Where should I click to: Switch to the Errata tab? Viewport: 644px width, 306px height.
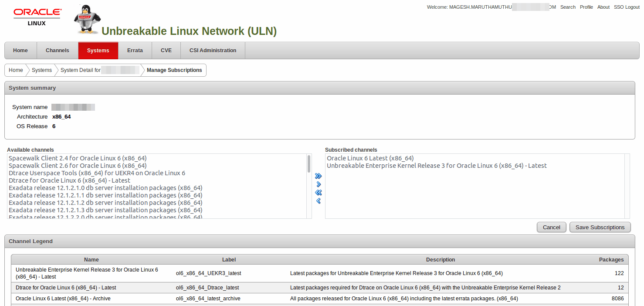tap(135, 51)
